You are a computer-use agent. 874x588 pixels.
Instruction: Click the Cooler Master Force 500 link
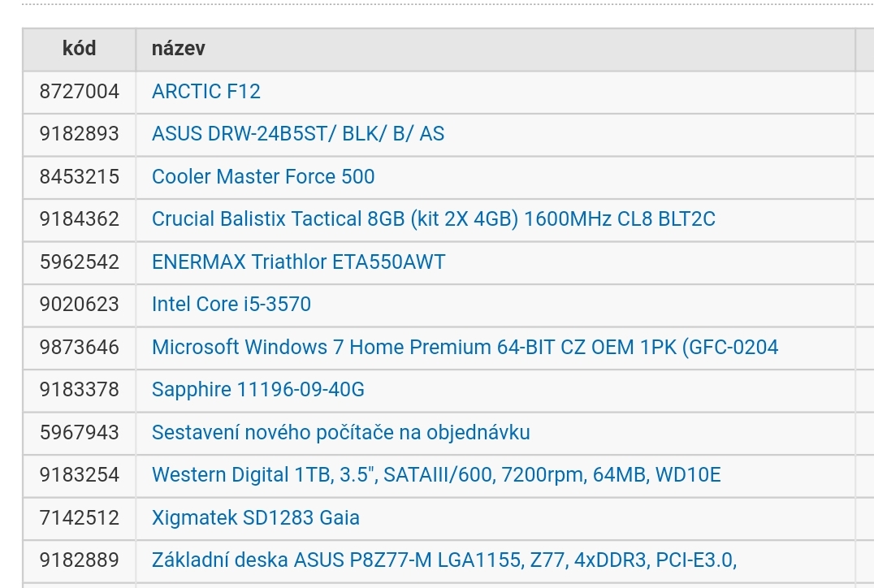[263, 177]
